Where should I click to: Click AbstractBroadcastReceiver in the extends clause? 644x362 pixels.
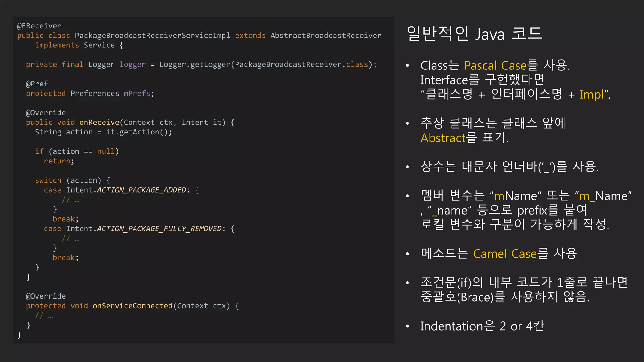326,36
